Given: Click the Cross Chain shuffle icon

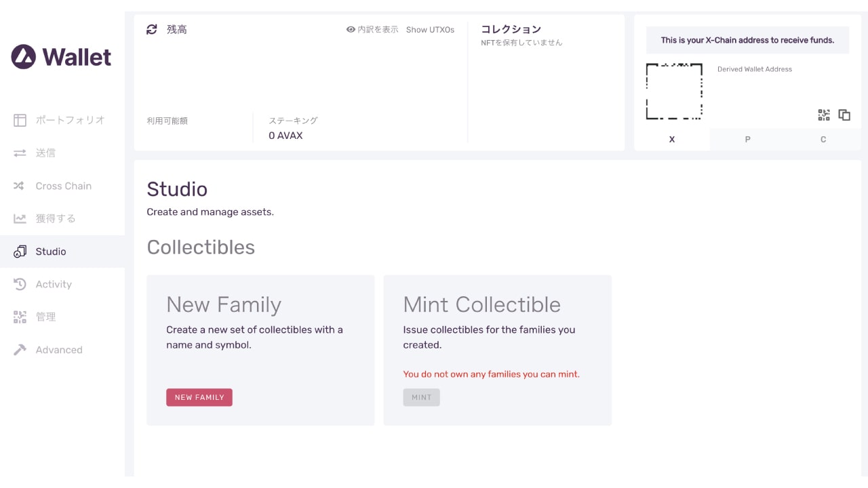Looking at the screenshot, I should (x=20, y=186).
